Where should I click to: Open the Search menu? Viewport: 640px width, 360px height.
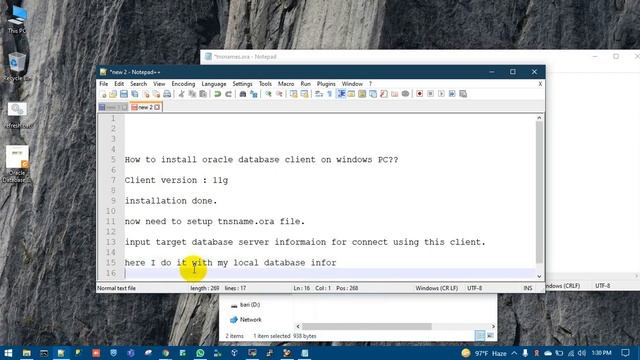pos(138,84)
